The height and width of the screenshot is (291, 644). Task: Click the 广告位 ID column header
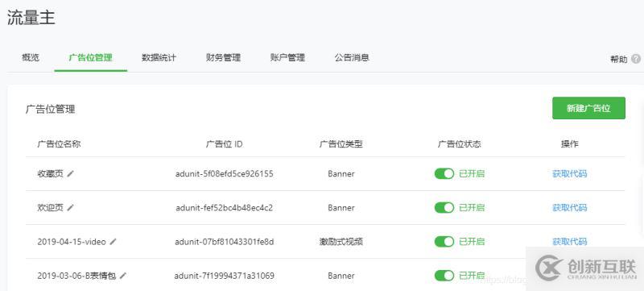225,143
